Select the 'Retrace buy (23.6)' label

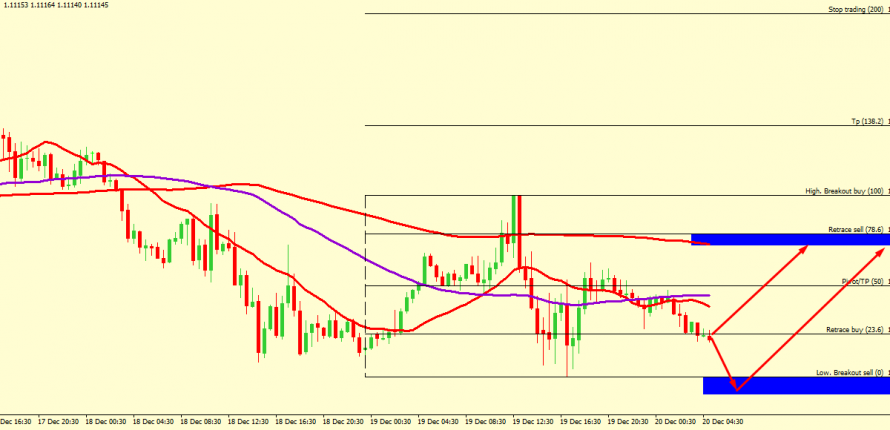[x=855, y=329]
